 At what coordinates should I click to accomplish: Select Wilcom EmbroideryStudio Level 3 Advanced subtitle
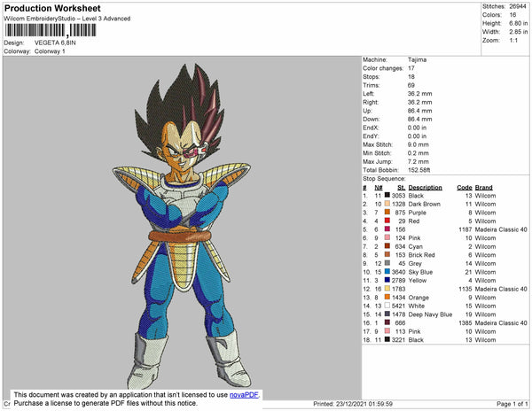67,19
